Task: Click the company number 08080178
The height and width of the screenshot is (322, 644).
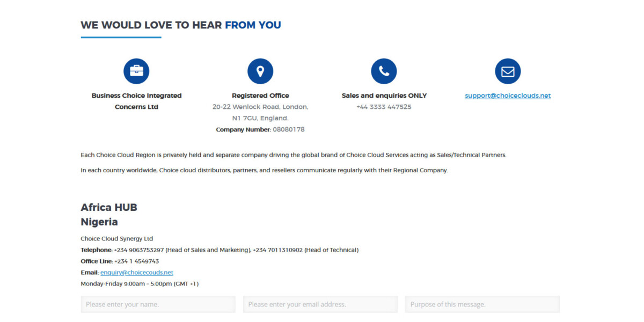Action: point(289,129)
